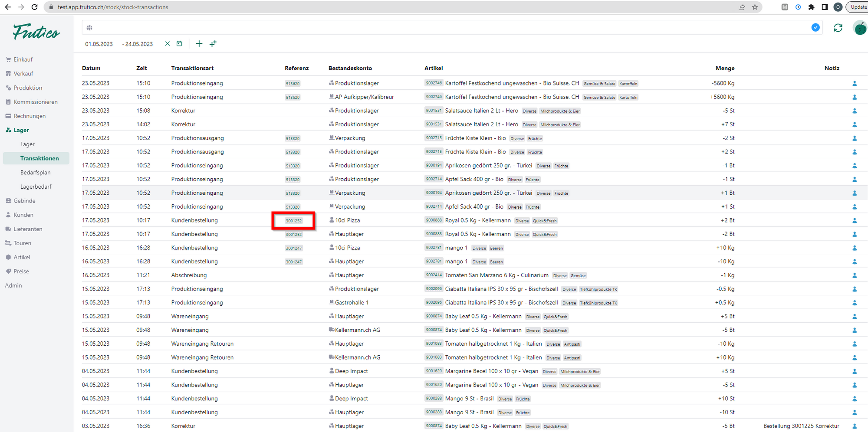Clear the date range with the X icon
This screenshot has width=868, height=432.
tap(168, 44)
